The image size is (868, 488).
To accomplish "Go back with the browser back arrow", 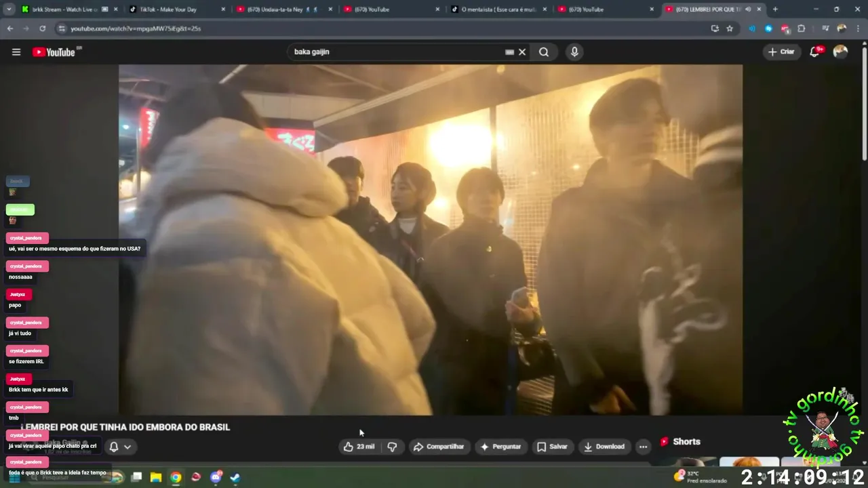I will [10, 28].
